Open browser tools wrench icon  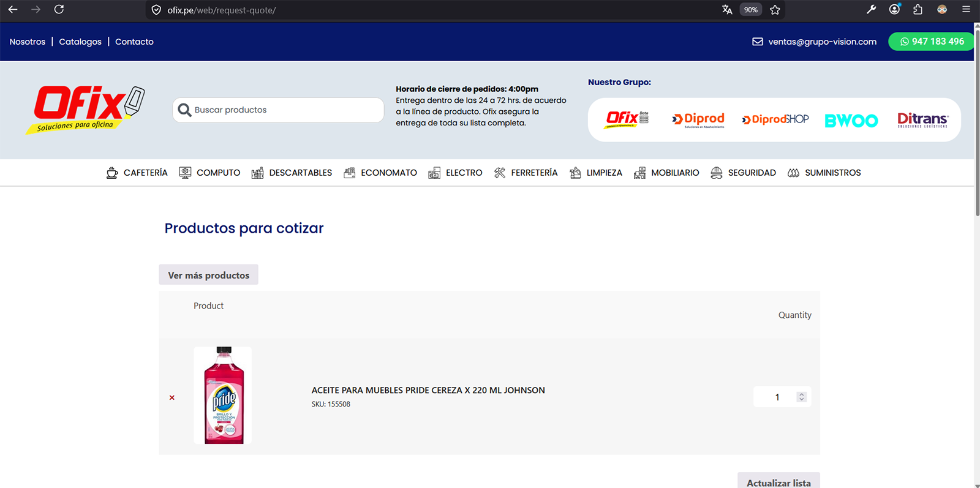coord(871,9)
